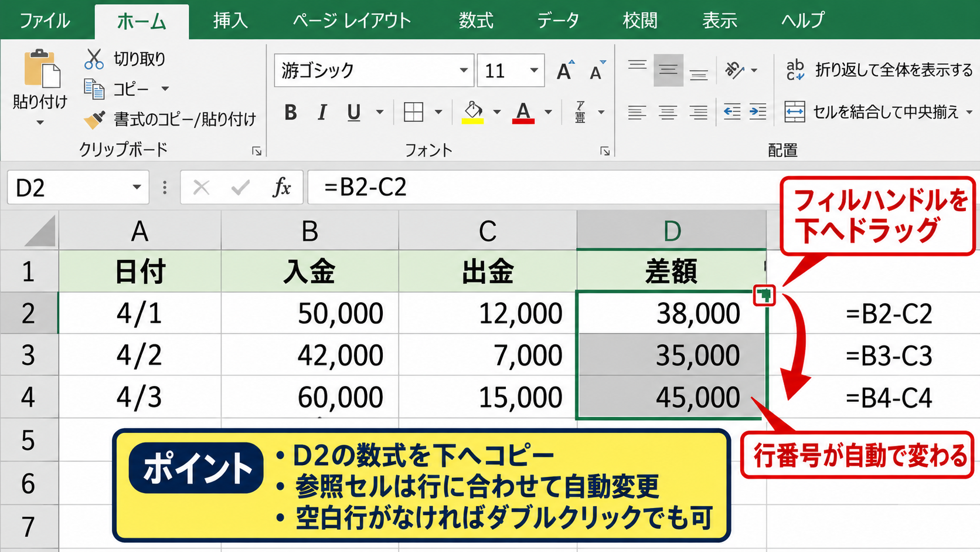980x552 pixels.
Task: Confirm formula entry with the checkmark icon
Action: point(240,188)
